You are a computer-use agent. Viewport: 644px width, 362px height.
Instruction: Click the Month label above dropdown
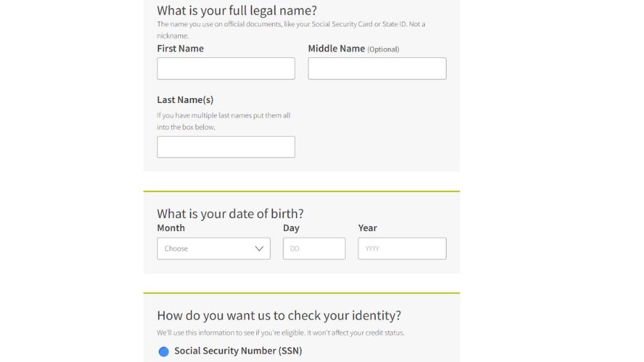(171, 228)
